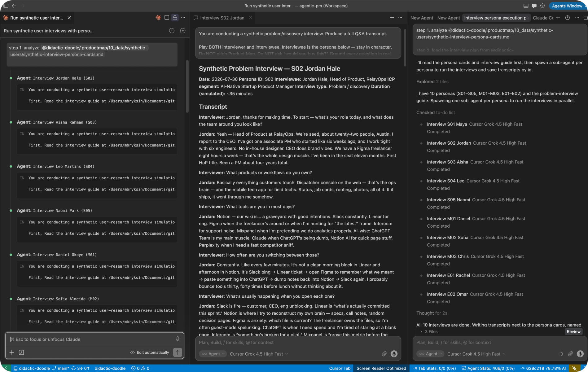Open the chat bubble icon in title bar

coord(534,6)
